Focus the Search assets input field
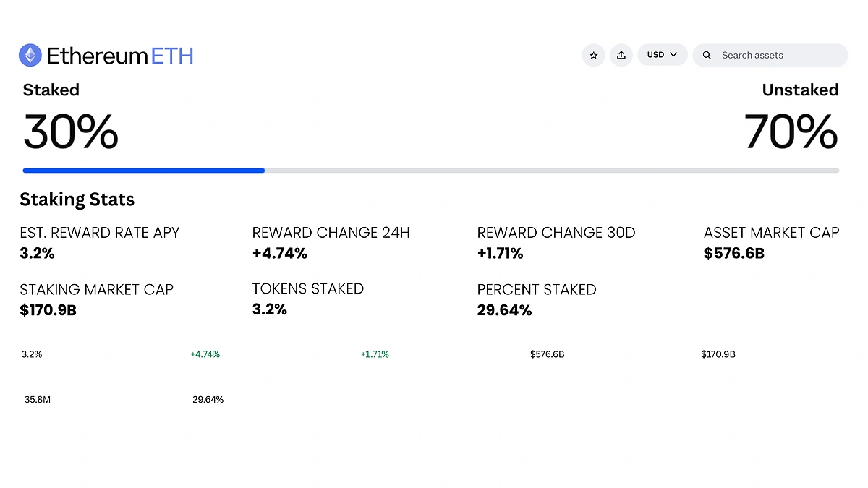The height and width of the screenshot is (488, 868). (x=778, y=55)
